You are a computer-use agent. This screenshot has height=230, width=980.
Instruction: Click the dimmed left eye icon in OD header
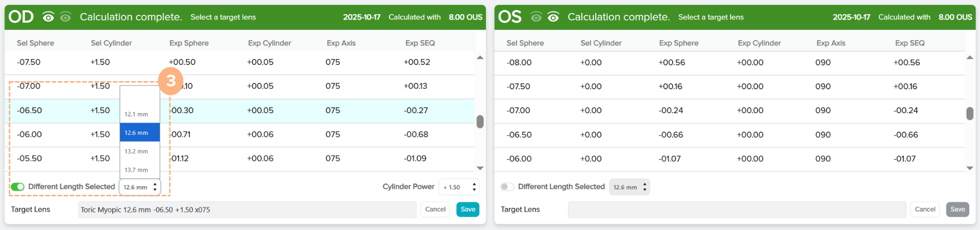click(65, 17)
